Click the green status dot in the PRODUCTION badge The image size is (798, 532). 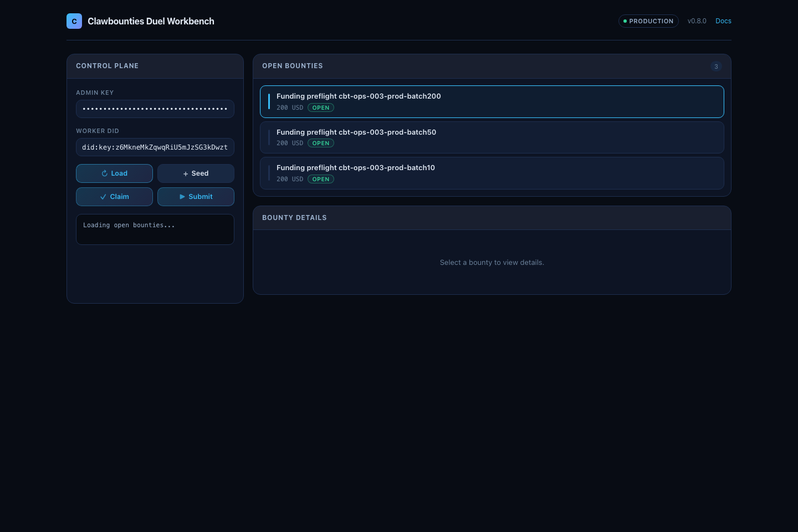pos(625,21)
